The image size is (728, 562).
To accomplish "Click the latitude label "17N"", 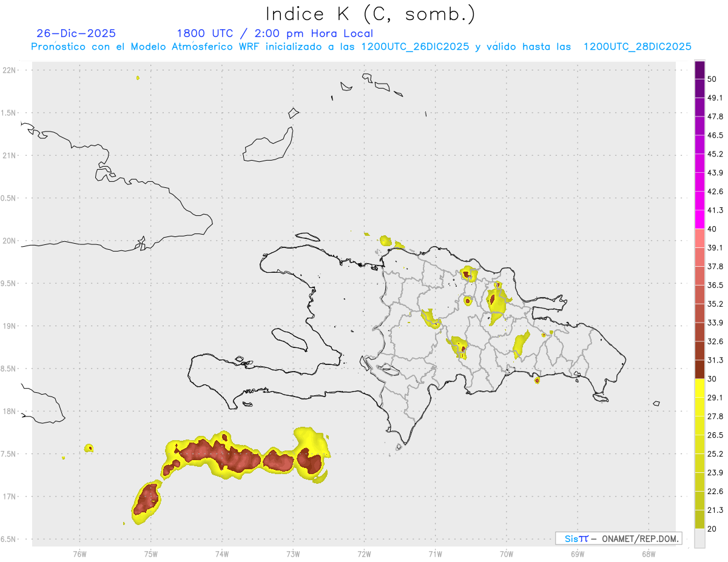I will coord(9,497).
